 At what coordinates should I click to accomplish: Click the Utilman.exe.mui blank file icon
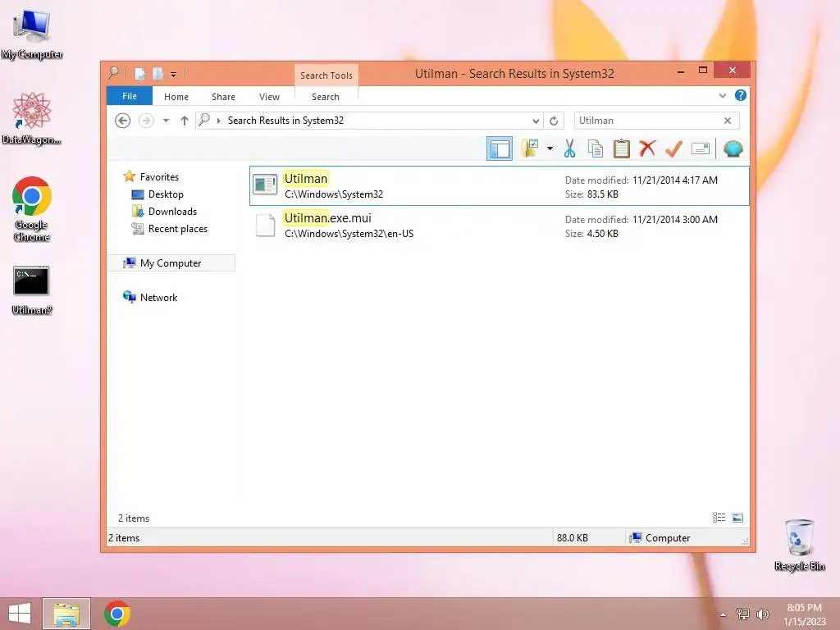coord(265,225)
